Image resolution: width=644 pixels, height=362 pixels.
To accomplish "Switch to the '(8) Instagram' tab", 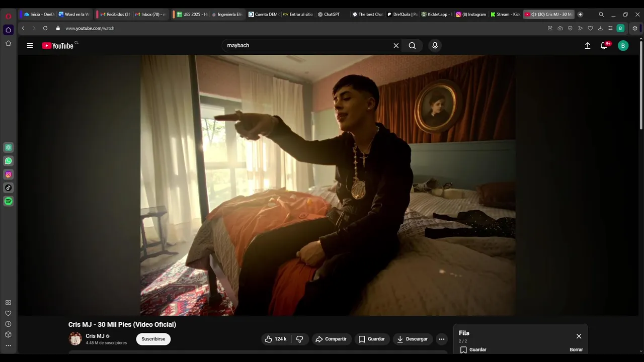I will click(471, 15).
